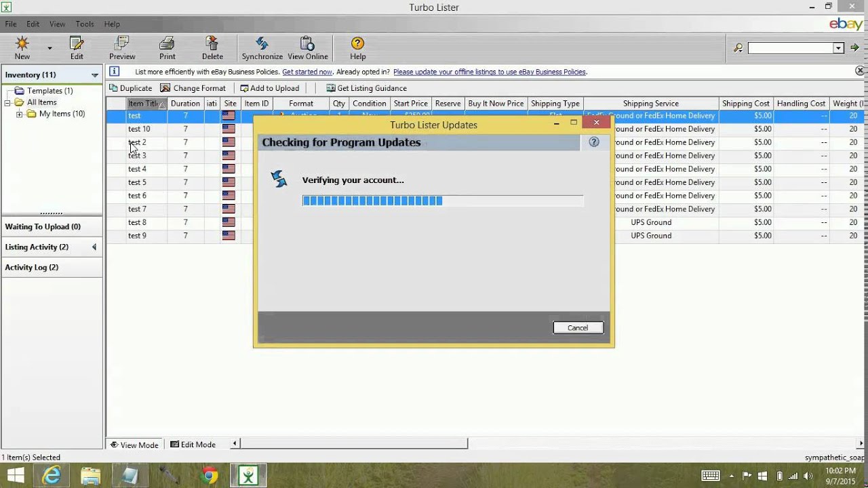
Task: Open the Listing Activity (2) panel
Action: click(x=52, y=247)
